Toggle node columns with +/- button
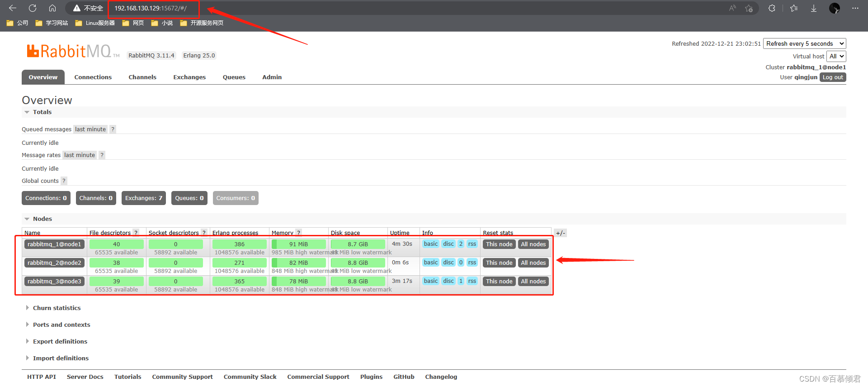The width and height of the screenshot is (868, 387). click(560, 233)
